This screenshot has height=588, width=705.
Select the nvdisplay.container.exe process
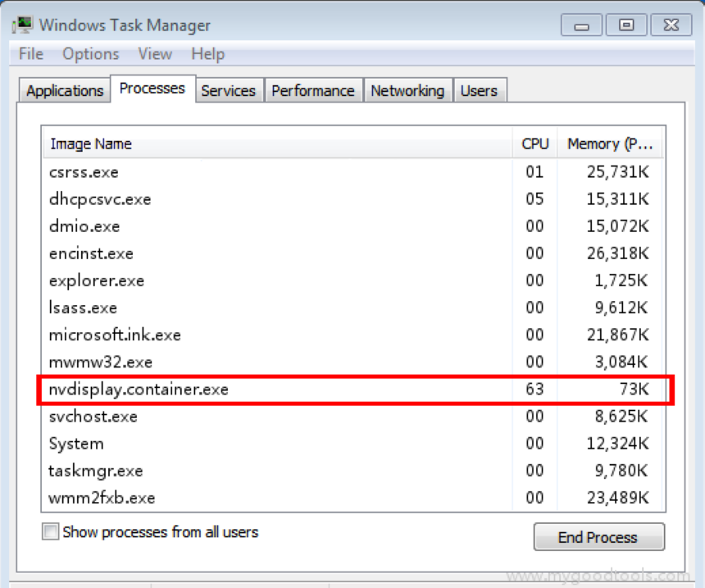click(353, 390)
